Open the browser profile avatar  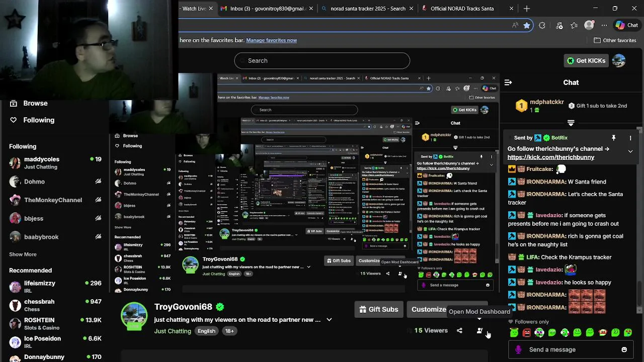coord(589,25)
